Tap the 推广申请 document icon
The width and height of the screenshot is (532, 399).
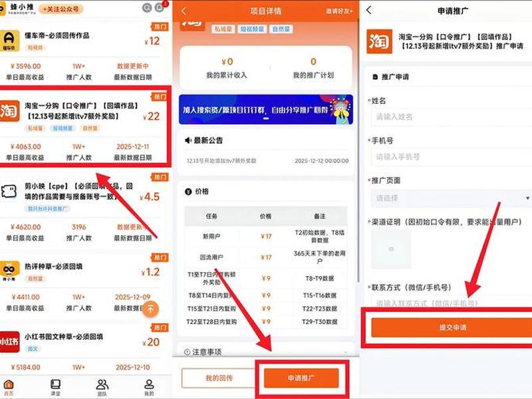(x=375, y=77)
